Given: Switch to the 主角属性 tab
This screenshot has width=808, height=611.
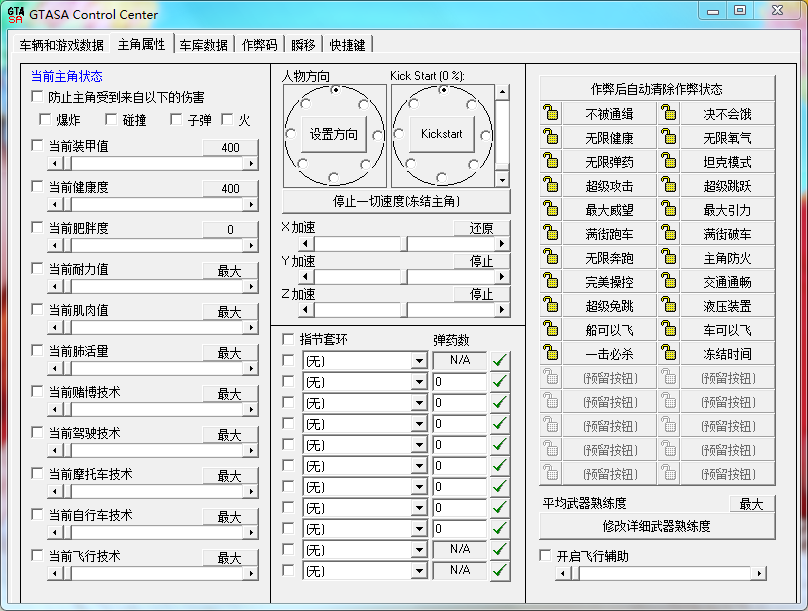Looking at the screenshot, I should (142, 44).
